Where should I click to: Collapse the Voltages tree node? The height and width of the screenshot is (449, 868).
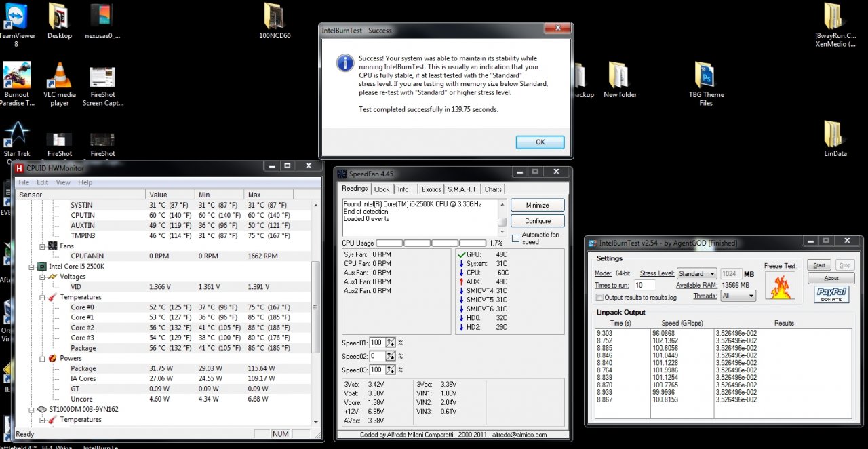(x=42, y=277)
